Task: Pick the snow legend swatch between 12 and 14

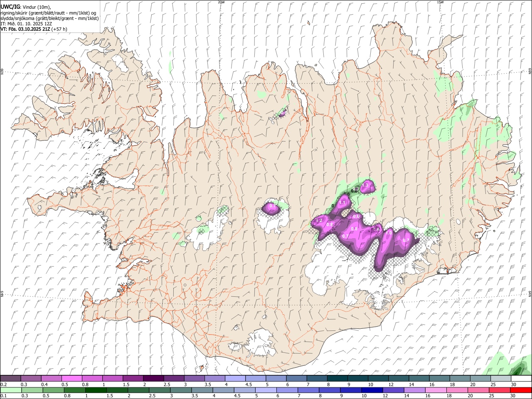Action: 399,378
